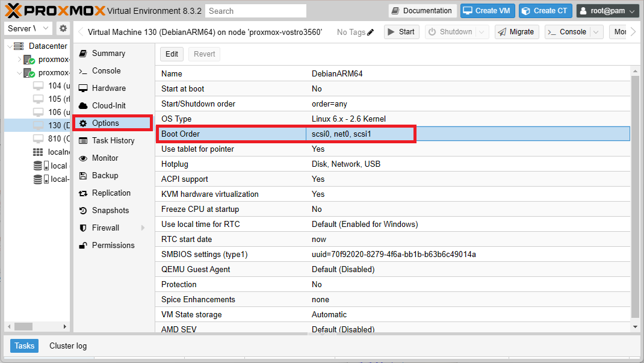Screen dimensions: 644x363
Task: Open the Permissions unlock icon
Action: coord(83,245)
